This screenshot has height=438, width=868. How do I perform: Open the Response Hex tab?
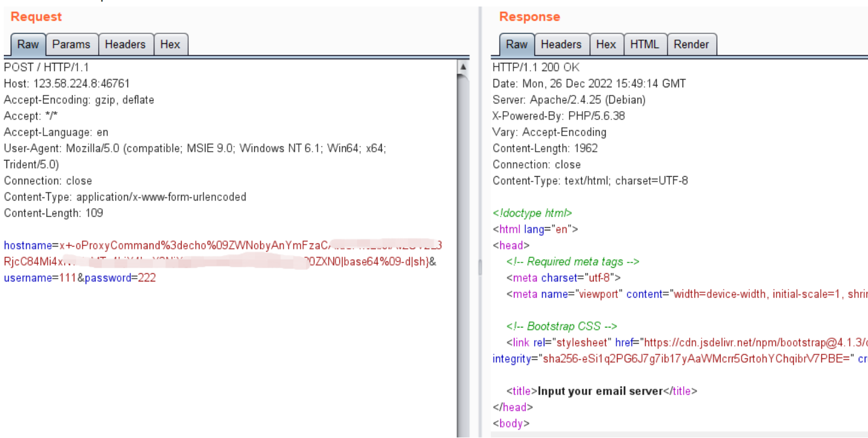[x=606, y=44]
